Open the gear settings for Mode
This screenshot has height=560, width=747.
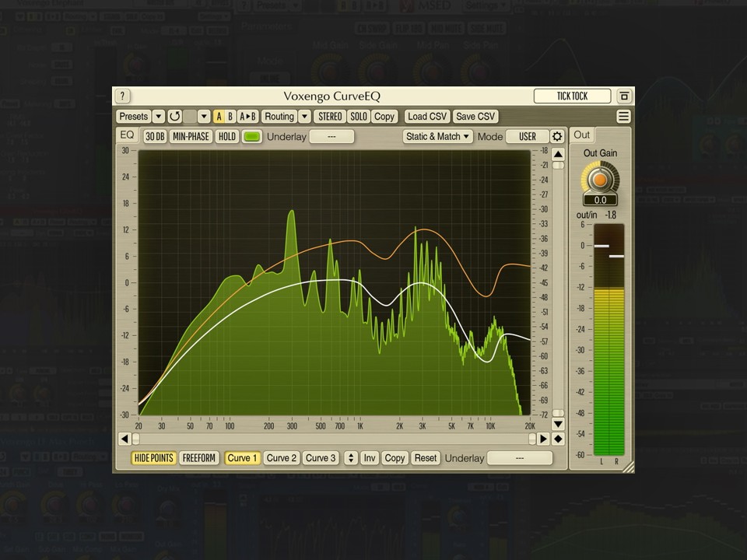(557, 137)
